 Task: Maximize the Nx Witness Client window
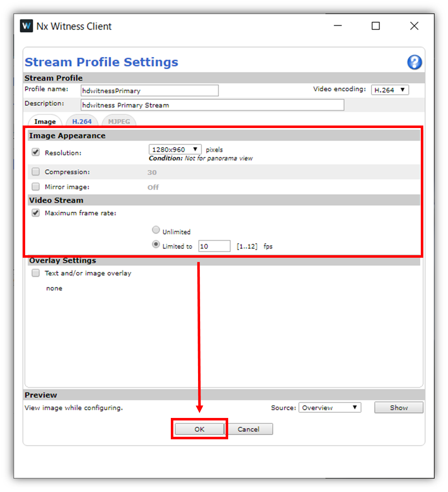pyautogui.click(x=376, y=26)
